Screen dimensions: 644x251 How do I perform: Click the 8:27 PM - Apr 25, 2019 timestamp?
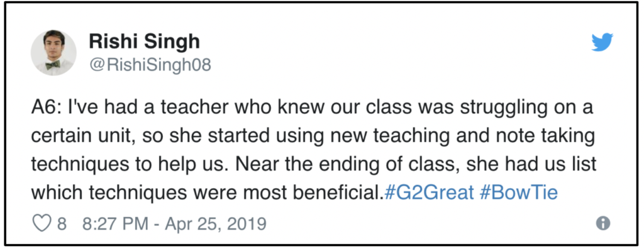pos(175,224)
